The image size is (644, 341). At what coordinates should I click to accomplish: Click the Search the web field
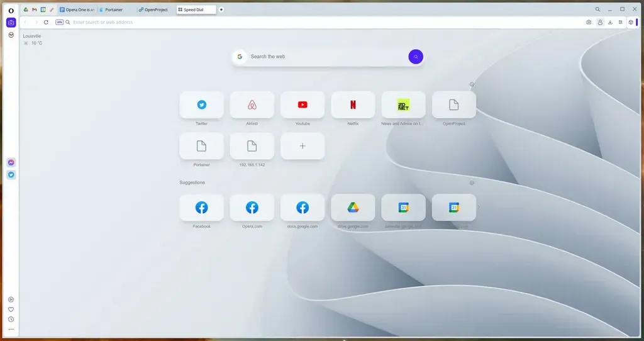328,57
